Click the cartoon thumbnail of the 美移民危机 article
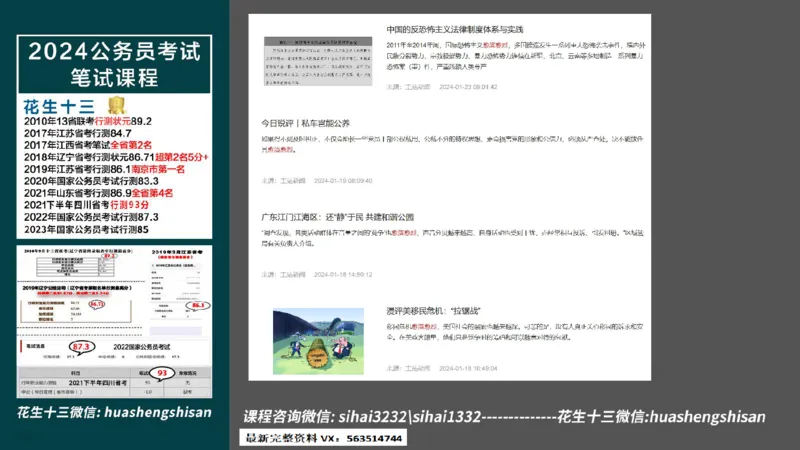The width and height of the screenshot is (800, 450). click(x=318, y=341)
